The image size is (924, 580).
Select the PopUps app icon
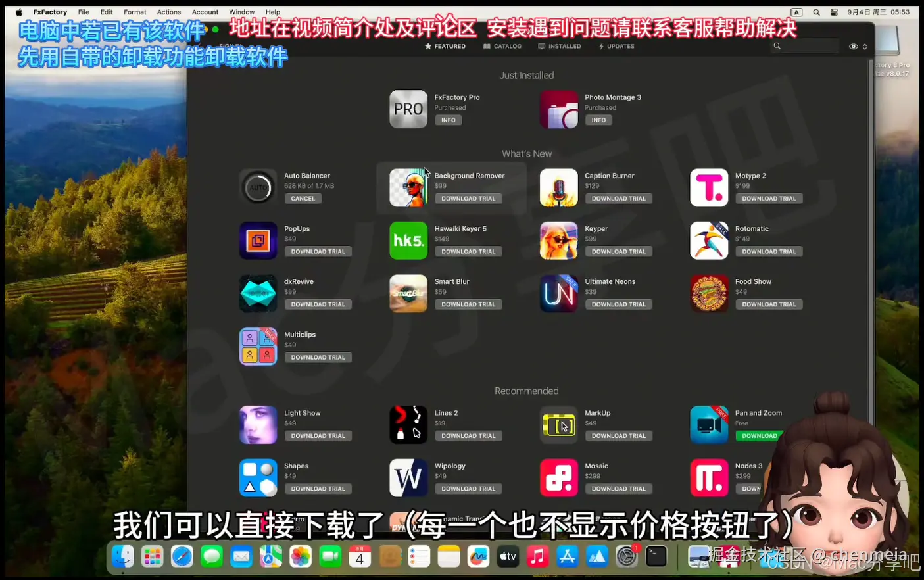pos(258,241)
